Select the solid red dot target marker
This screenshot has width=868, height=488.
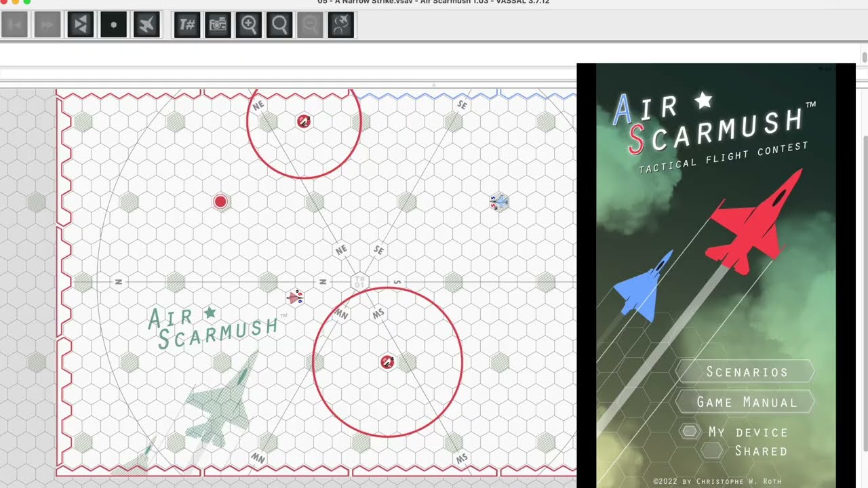click(220, 201)
